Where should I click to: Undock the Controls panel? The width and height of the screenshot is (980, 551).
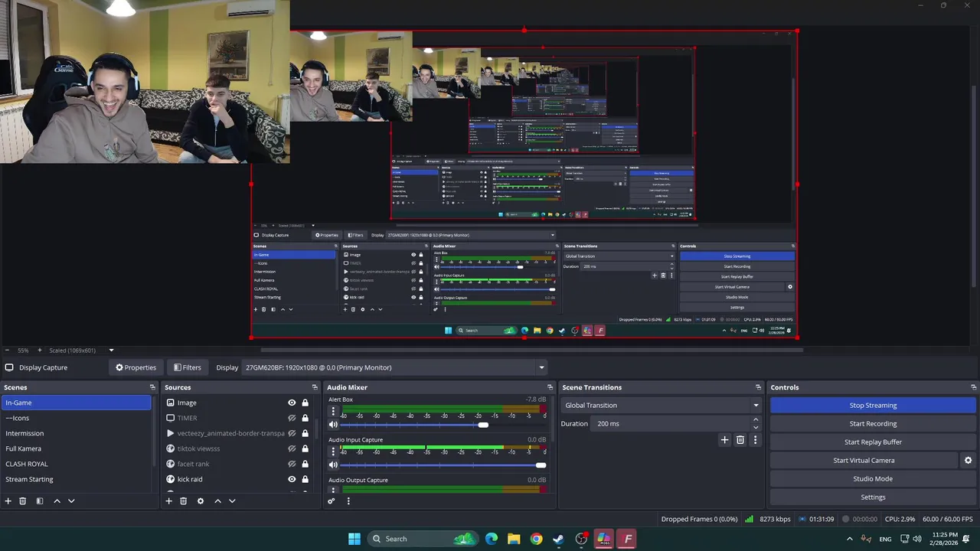(x=974, y=387)
